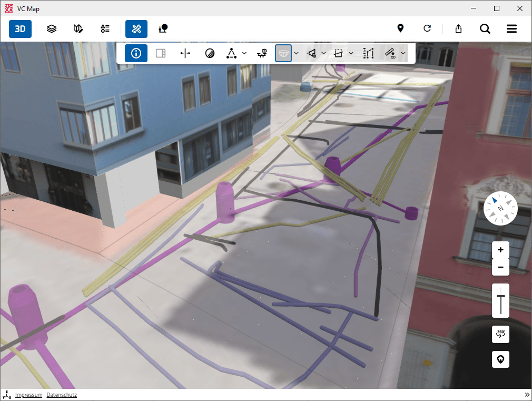
Task: Click the refresh icon in header
Action: [x=427, y=28]
